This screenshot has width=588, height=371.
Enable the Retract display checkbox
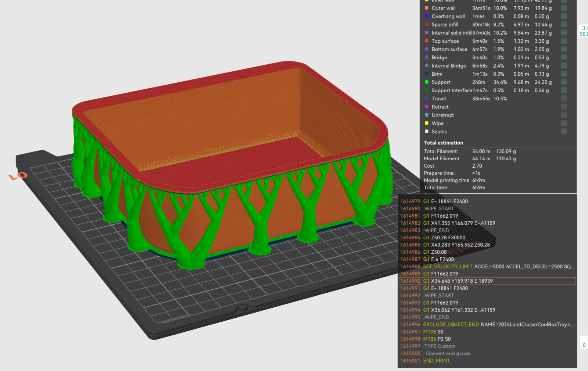pos(564,107)
